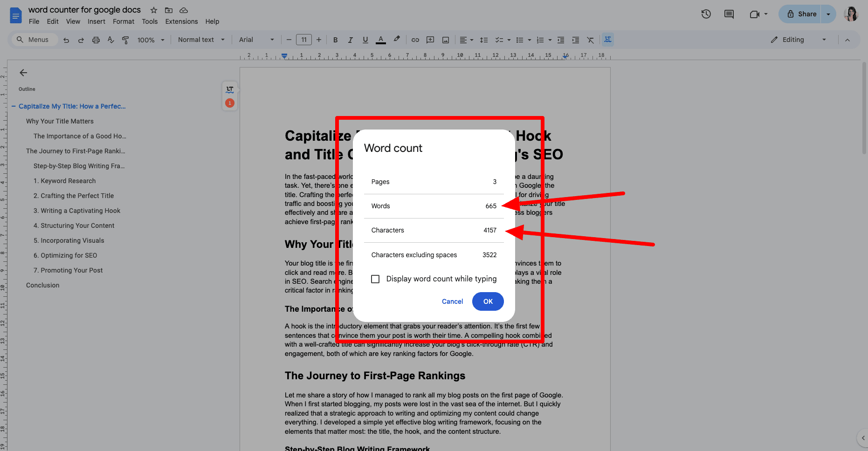Open the Tools menu
The width and height of the screenshot is (868, 451).
point(150,21)
